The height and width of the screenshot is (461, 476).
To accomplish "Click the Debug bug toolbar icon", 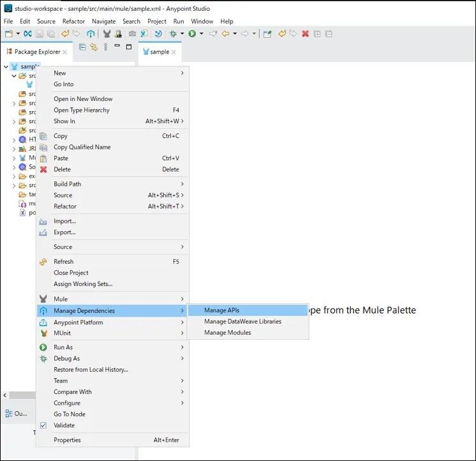I will [173, 34].
